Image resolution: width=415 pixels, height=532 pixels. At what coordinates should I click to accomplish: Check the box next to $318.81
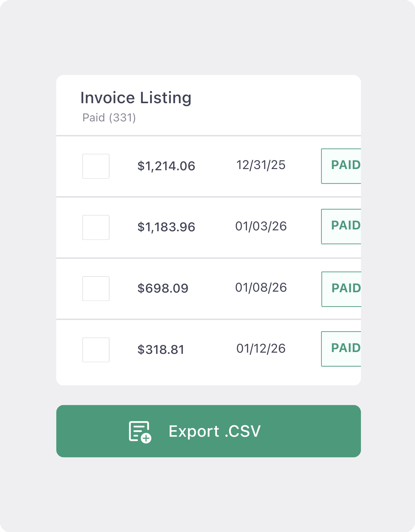(x=96, y=350)
